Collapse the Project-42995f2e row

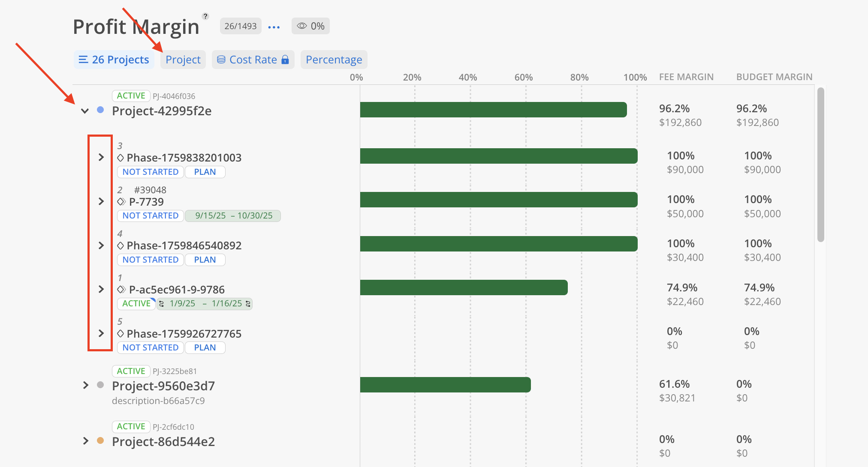[85, 111]
